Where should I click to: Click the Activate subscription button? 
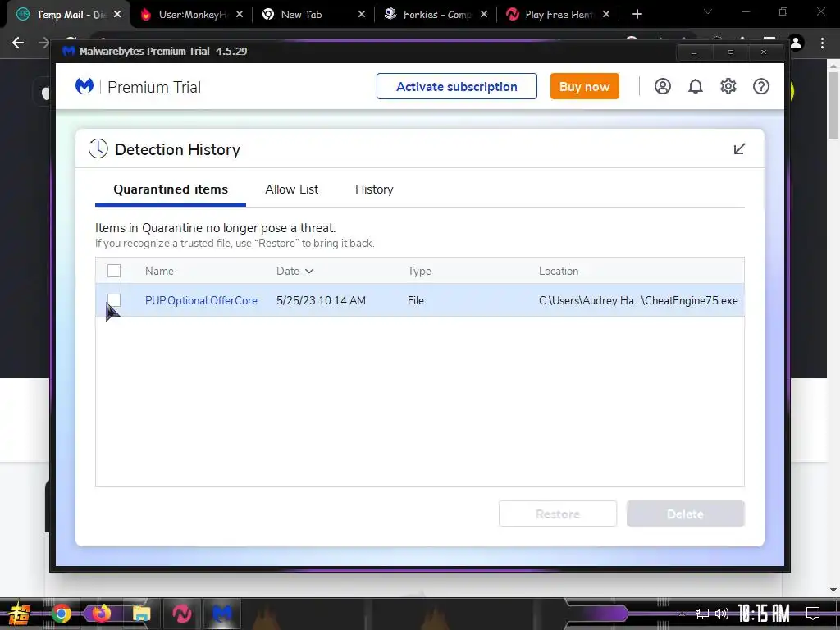456,86
